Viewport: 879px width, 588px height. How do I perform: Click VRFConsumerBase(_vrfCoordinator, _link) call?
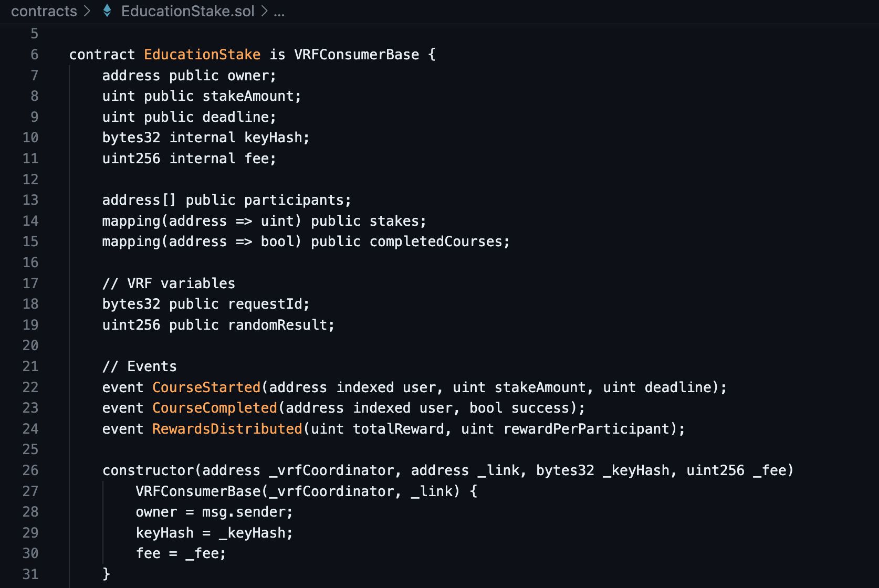(298, 491)
